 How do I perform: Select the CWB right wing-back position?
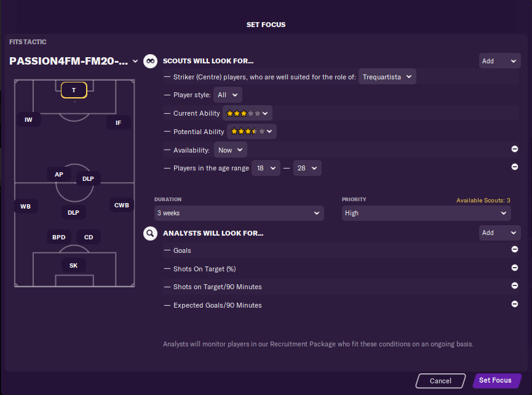point(121,205)
